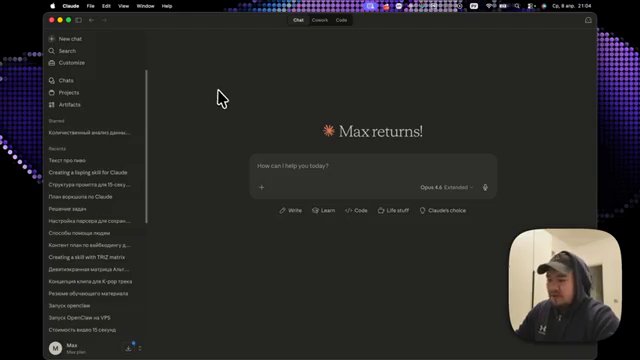The width and height of the screenshot is (640, 360).
Task: Click the Learn suggestion button
Action: coord(324,211)
